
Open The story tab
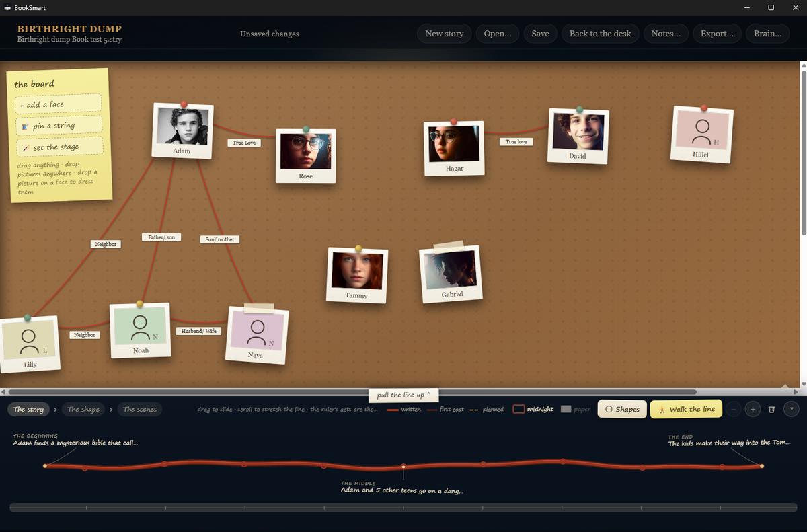(29, 409)
